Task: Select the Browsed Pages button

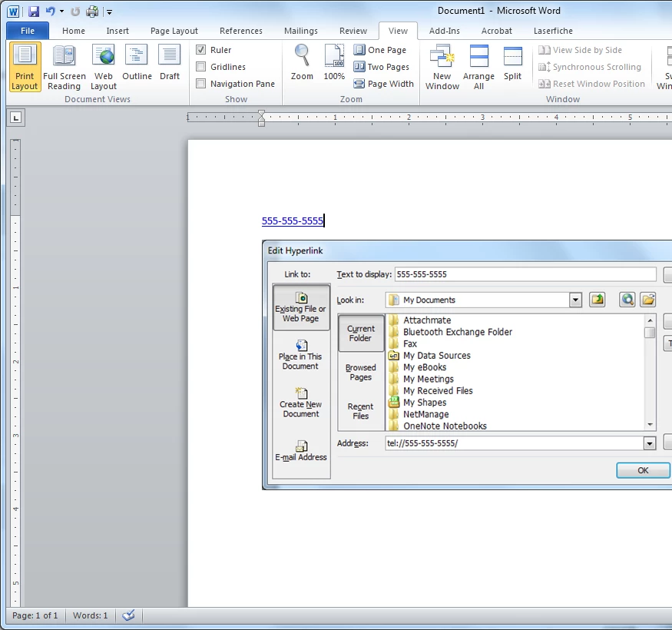Action: tap(361, 373)
